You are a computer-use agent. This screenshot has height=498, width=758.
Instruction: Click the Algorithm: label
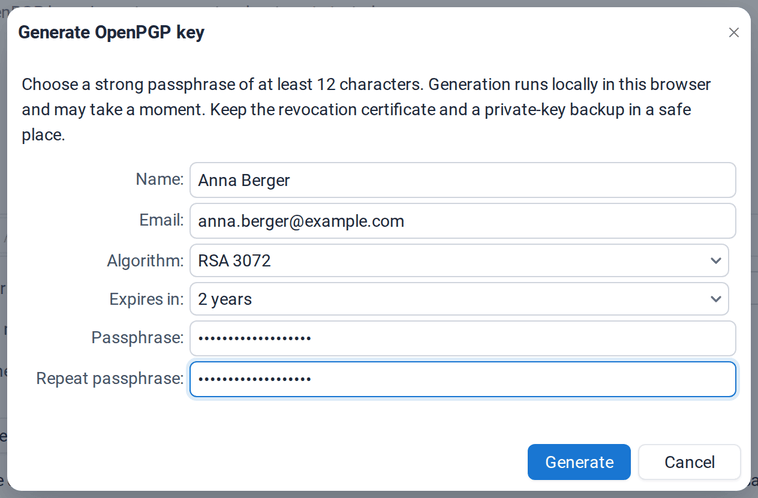pyautogui.click(x=145, y=261)
